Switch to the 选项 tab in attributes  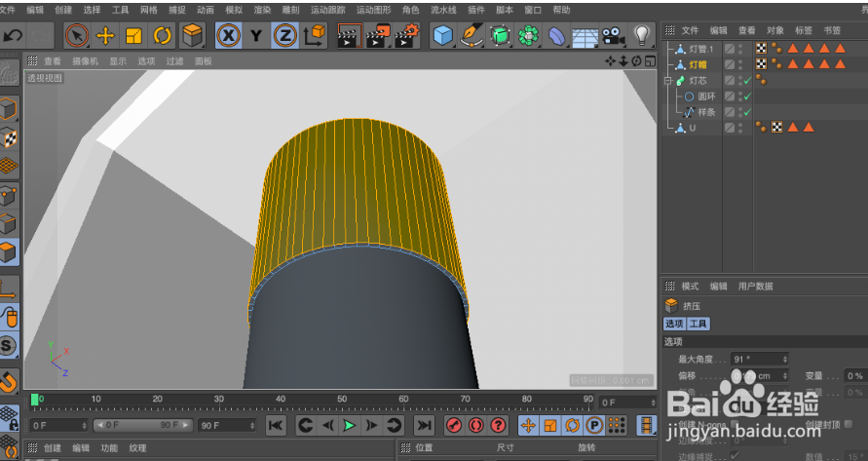[674, 324]
